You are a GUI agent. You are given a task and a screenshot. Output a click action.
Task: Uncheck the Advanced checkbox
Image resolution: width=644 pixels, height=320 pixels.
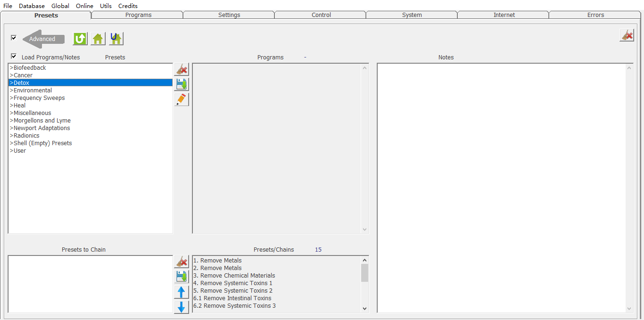point(14,38)
